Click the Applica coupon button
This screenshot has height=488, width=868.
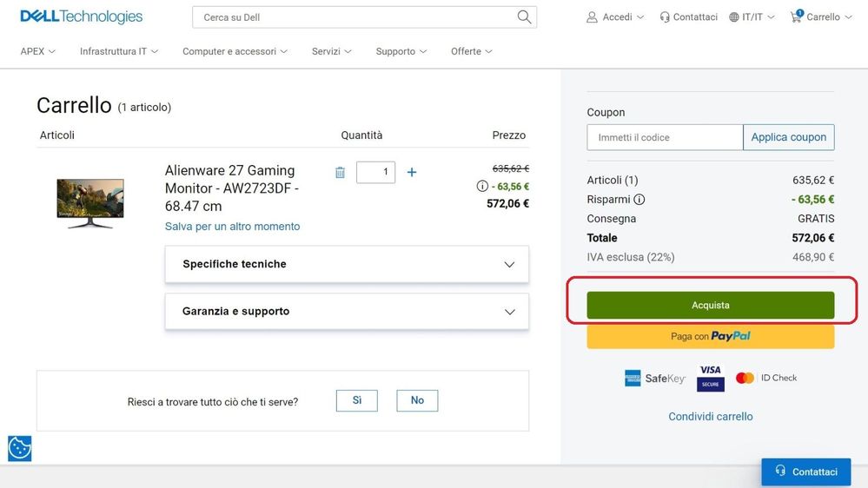click(x=788, y=137)
